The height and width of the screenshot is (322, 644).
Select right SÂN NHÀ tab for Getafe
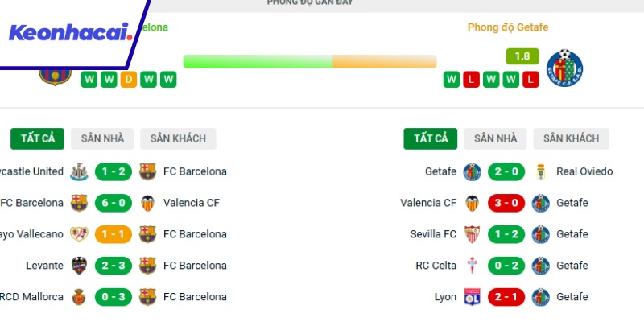tap(495, 138)
